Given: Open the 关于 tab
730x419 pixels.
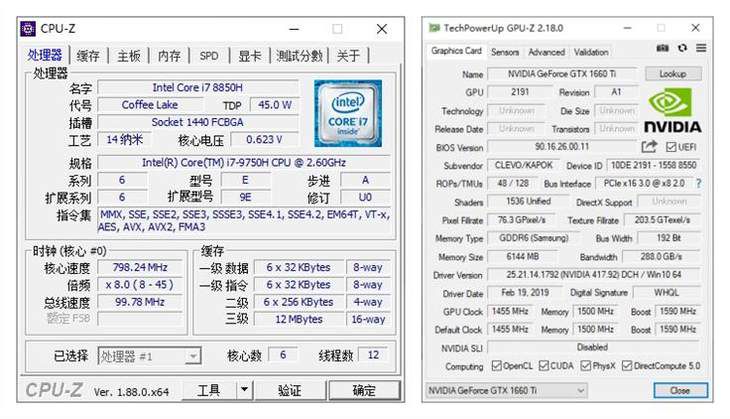Looking at the screenshot, I should coord(348,56).
